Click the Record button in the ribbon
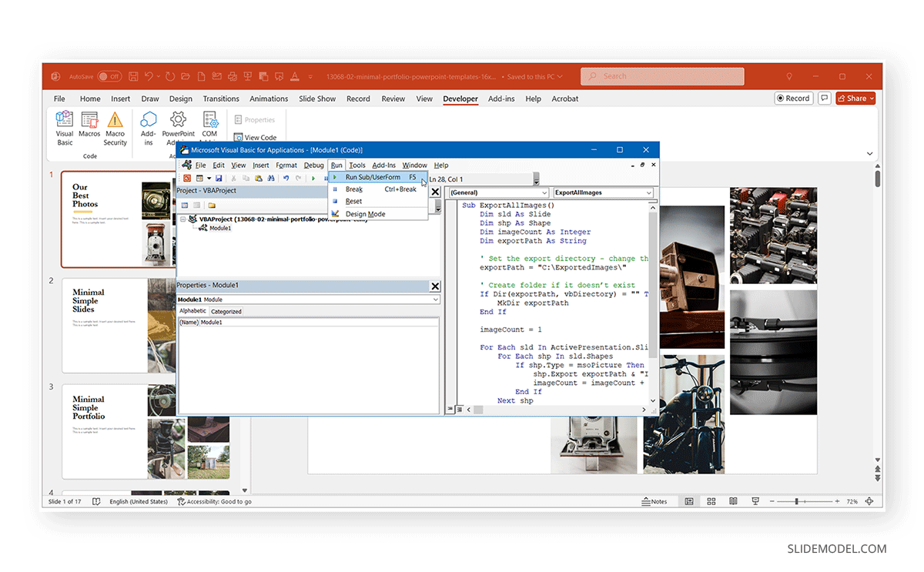 click(x=793, y=99)
